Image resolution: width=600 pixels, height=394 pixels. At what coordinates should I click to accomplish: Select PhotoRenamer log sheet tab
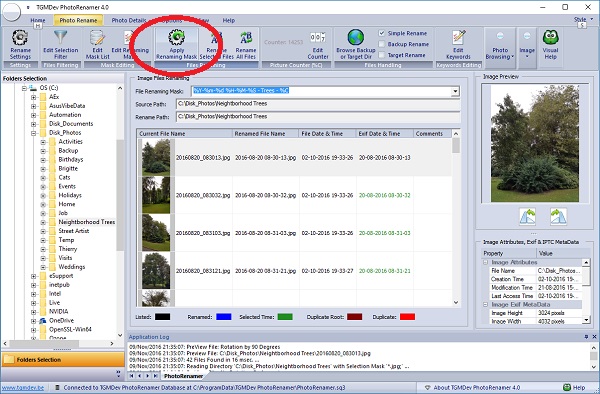click(x=183, y=376)
